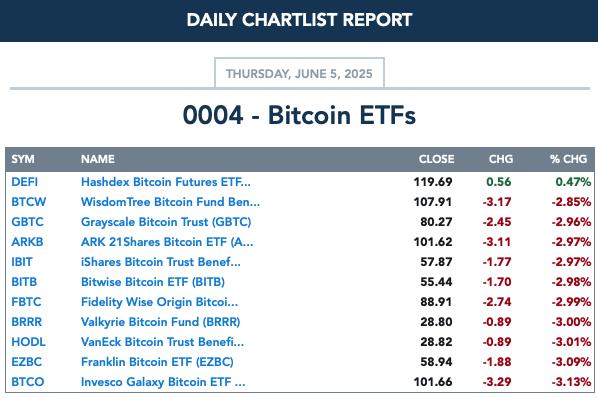Image resolution: width=598 pixels, height=398 pixels.
Task: Click Grayscale Bitcoin Trust (GBTC) link
Action: 166,222
